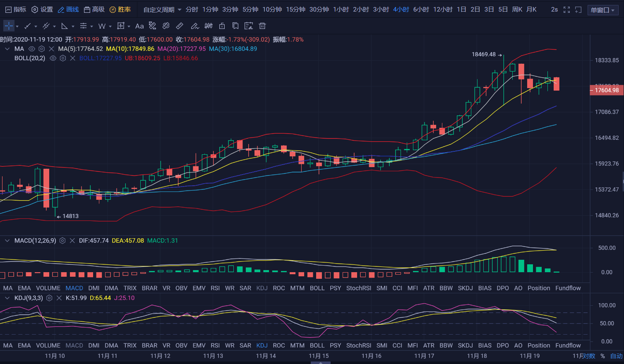Viewport: 624px width, 364px height.
Task: Select the ruler measurement tool
Action: [180, 26]
